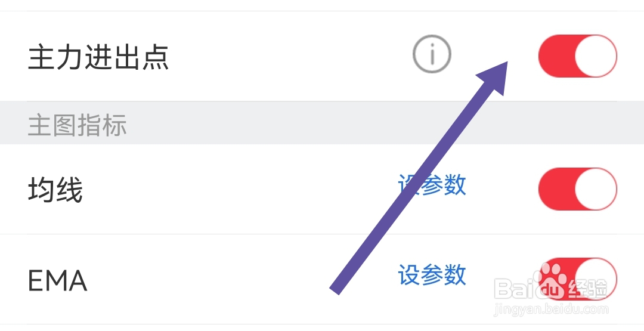
Task: Disable the 主力进出点 toggle switch
Action: click(577, 56)
